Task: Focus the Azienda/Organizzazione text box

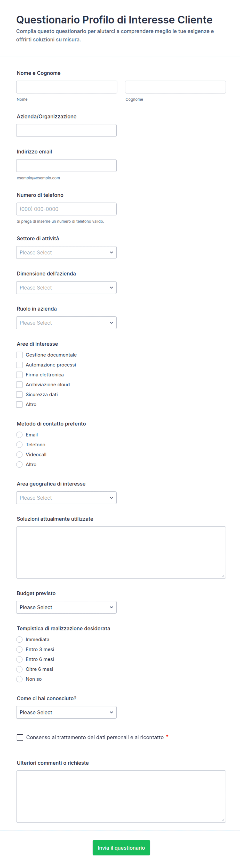Action: click(x=66, y=130)
